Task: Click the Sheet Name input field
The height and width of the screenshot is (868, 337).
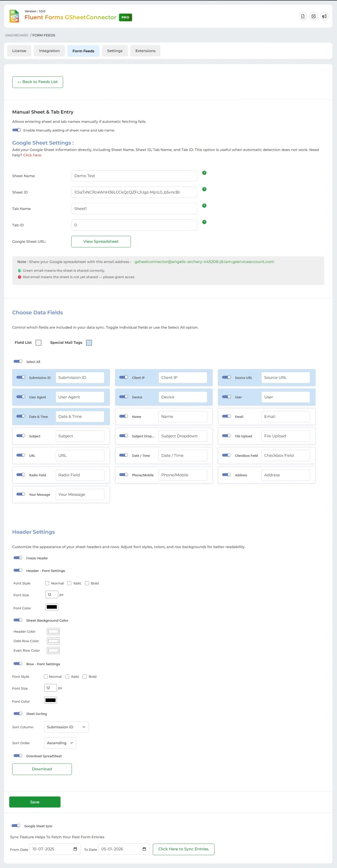Action: 134,176
